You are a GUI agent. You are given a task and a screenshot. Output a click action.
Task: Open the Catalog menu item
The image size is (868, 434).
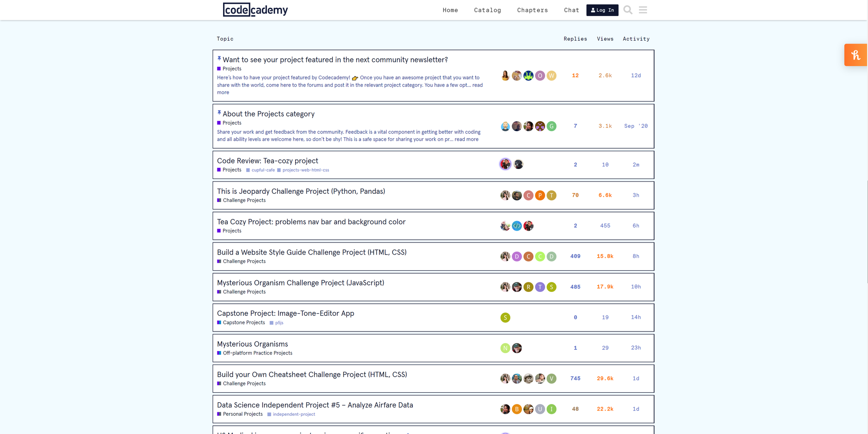487,10
